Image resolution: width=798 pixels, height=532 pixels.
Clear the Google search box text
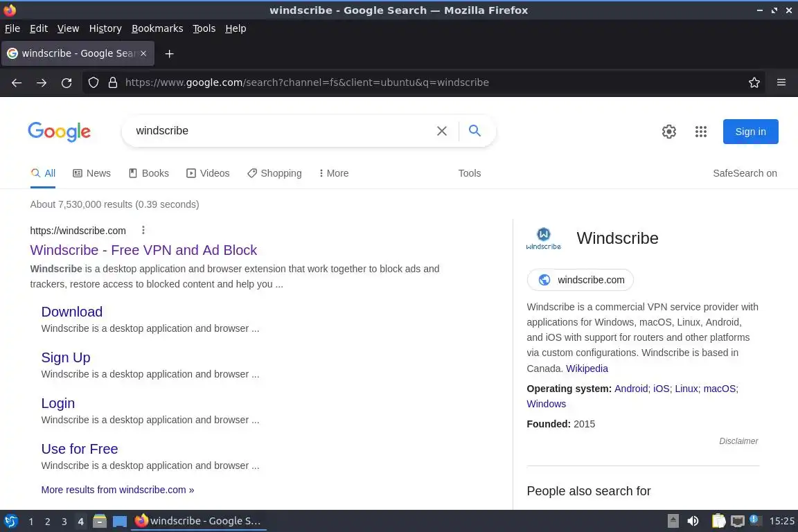tap(442, 131)
